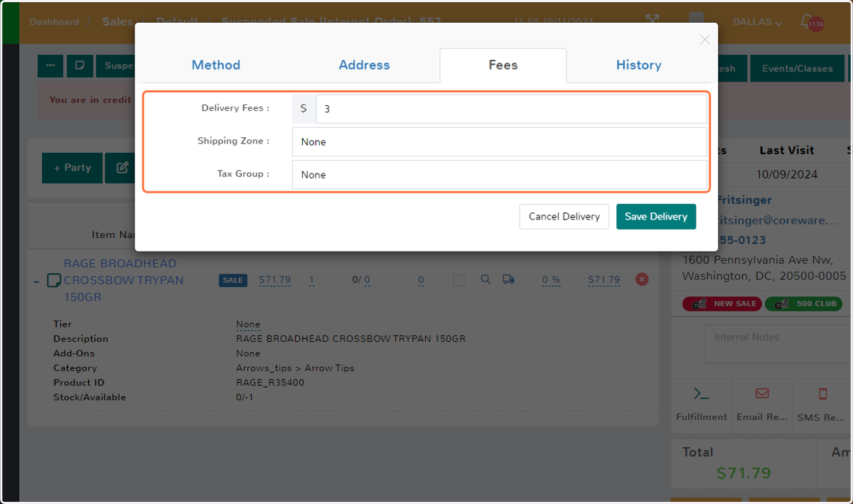
Task: Collapse the item row with minus sign
Action: (x=36, y=281)
